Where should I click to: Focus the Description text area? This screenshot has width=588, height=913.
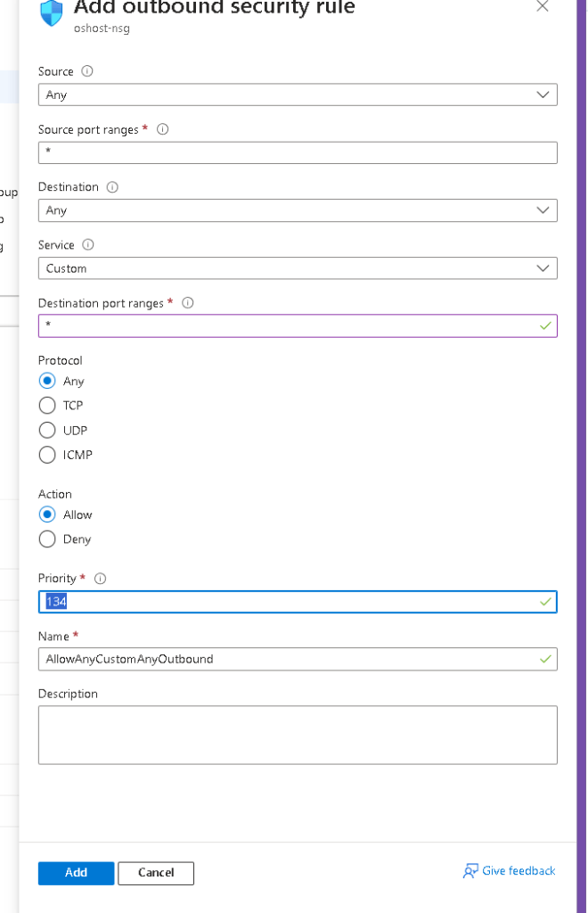298,735
